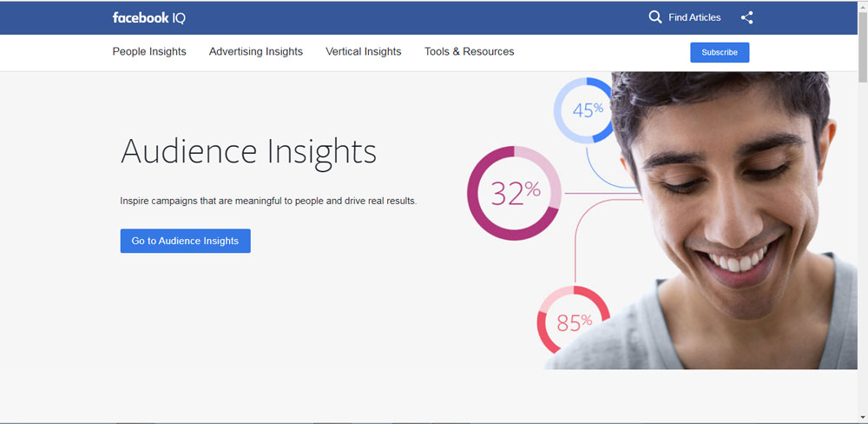
Task: Click the Audience Insights heading
Action: [248, 151]
